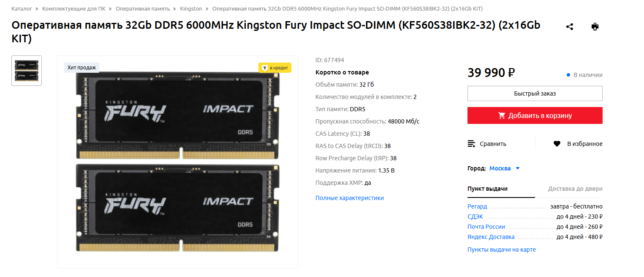Switch to the 'Доставка до двери' tab

point(575,189)
